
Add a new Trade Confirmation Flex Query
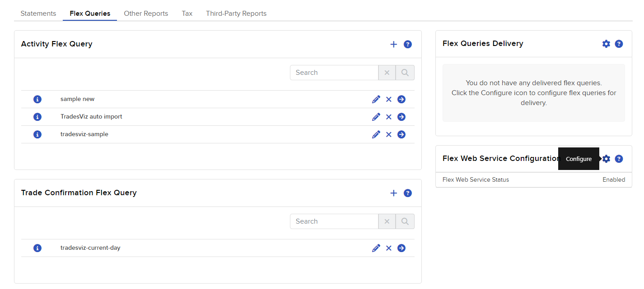pyautogui.click(x=393, y=193)
